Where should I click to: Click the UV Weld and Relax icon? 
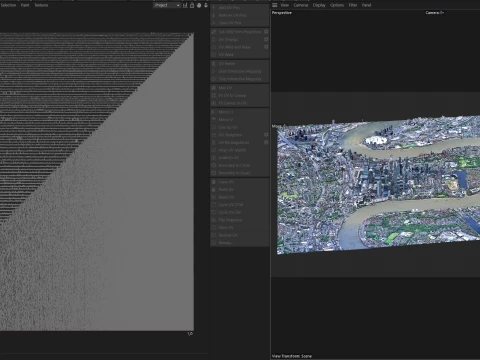(x=214, y=47)
